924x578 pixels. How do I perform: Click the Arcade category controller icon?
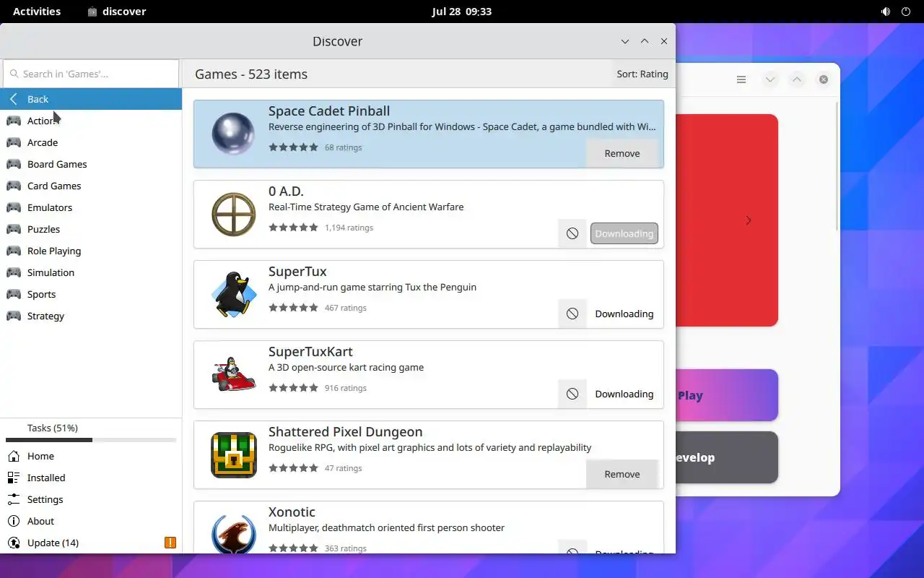coord(14,142)
